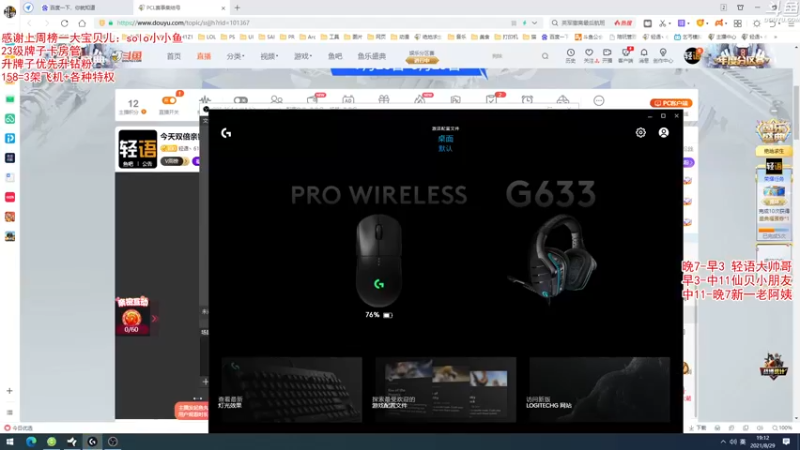Image resolution: width=800 pixels, height=450 pixels.
Task: Open Douyu 鱼吧 nav item
Action: (335, 56)
